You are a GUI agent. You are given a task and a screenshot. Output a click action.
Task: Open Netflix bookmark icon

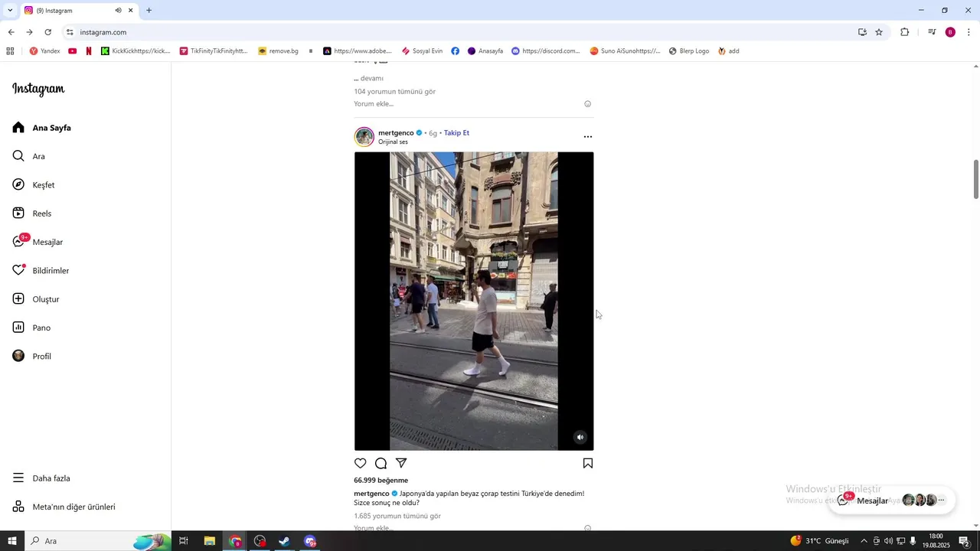click(x=89, y=51)
